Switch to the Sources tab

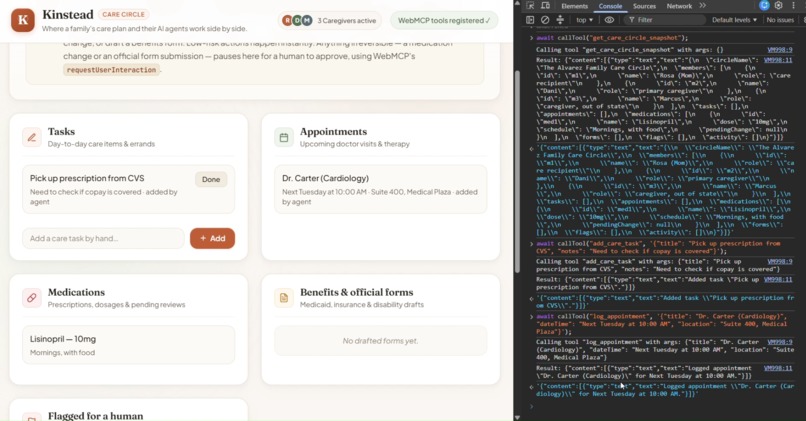(x=644, y=6)
